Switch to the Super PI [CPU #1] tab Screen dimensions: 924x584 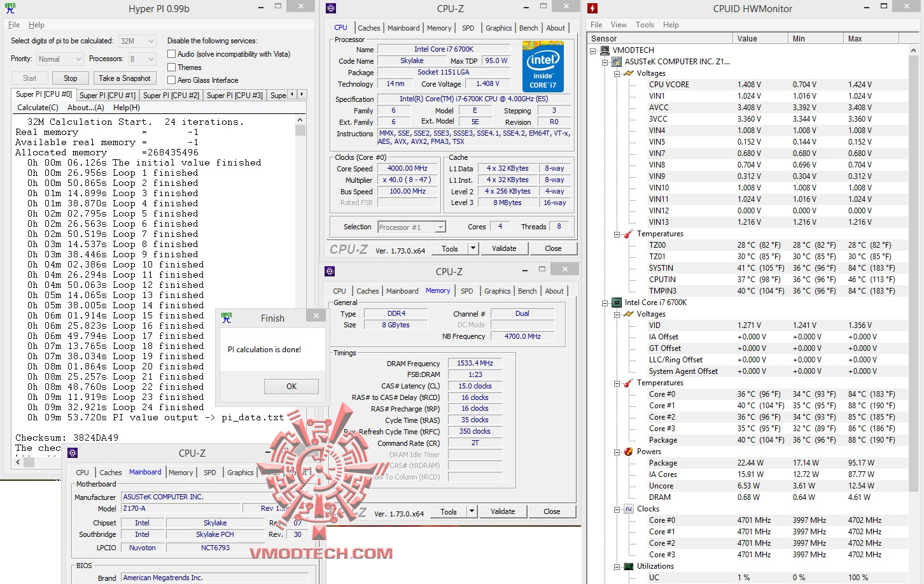coord(108,96)
